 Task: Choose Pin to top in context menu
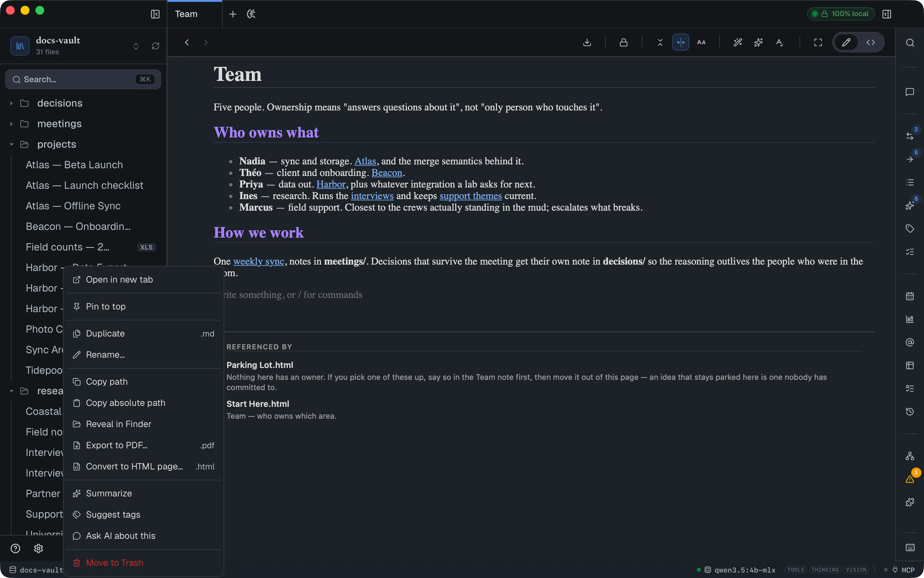tap(143, 307)
